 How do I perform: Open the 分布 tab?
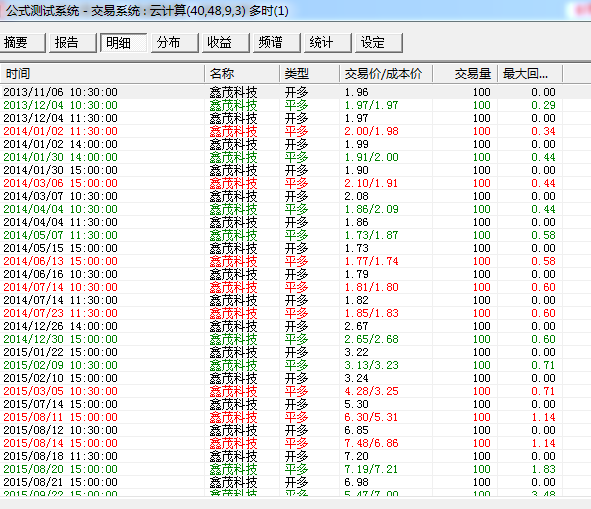coord(175,43)
